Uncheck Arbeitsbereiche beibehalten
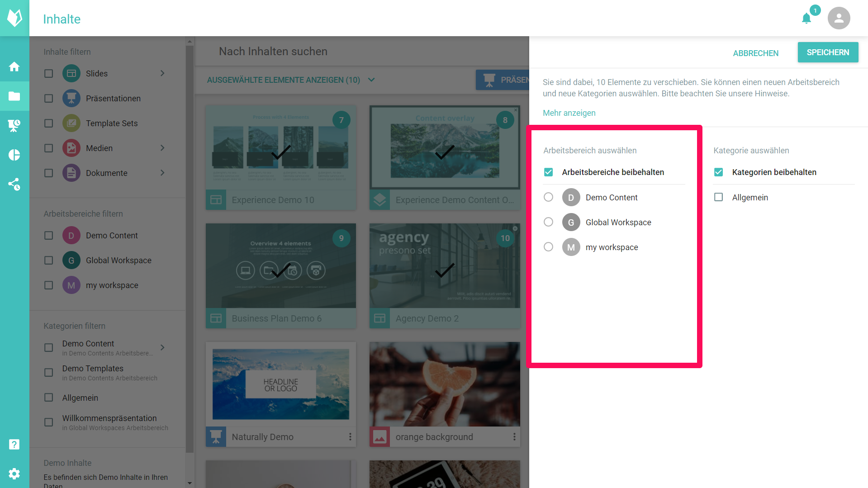The width and height of the screenshot is (868, 488). coord(548,172)
